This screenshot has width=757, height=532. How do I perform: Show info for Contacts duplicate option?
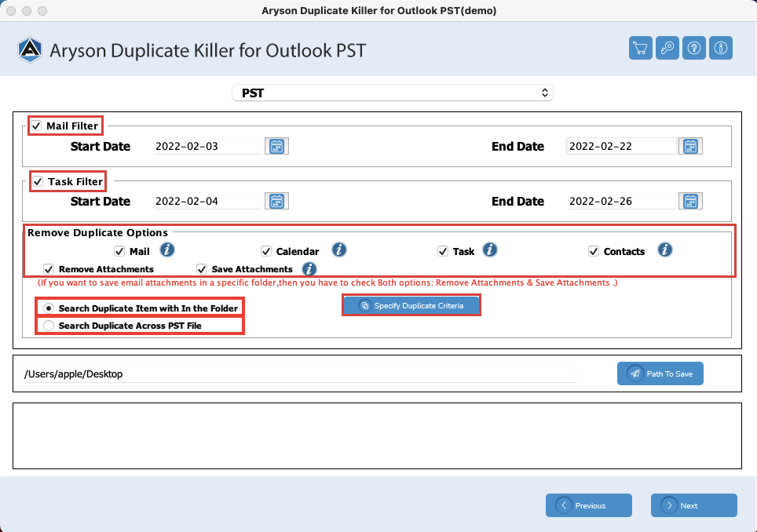coord(665,250)
